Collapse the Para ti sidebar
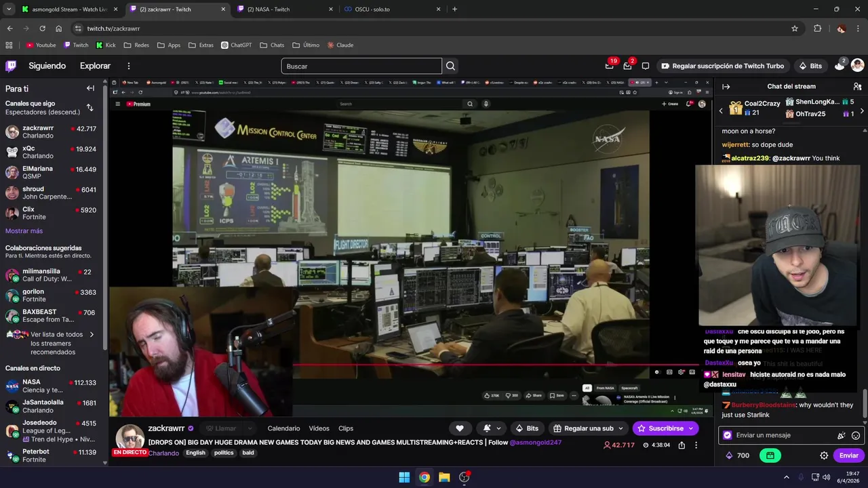Viewport: 868px width, 488px height. pos(90,88)
